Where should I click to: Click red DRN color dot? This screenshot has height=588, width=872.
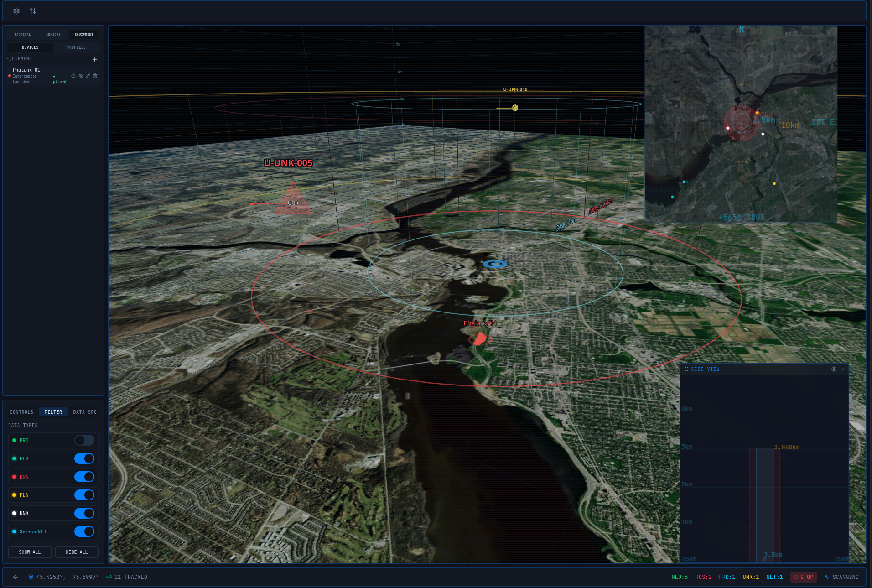click(x=14, y=477)
